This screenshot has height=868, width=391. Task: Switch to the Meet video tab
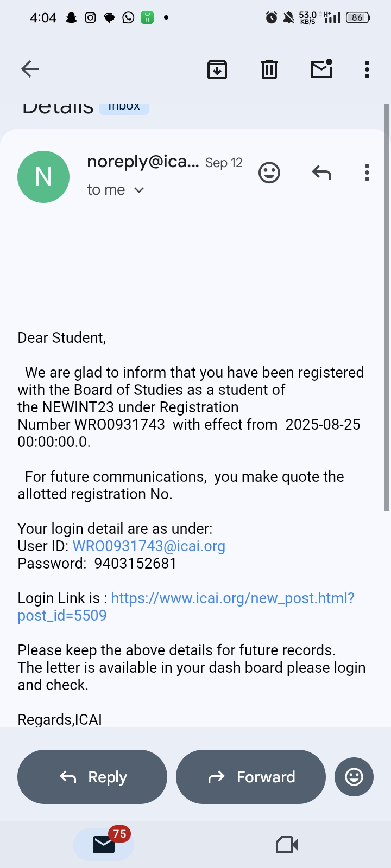pos(287,845)
